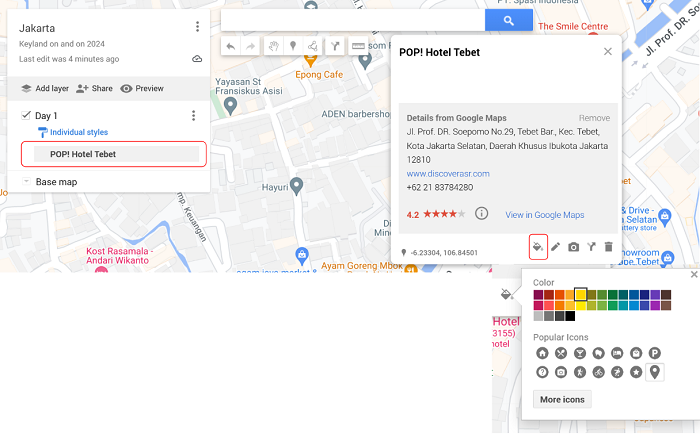
Task: Pick the parking P icon
Action: coord(654,354)
